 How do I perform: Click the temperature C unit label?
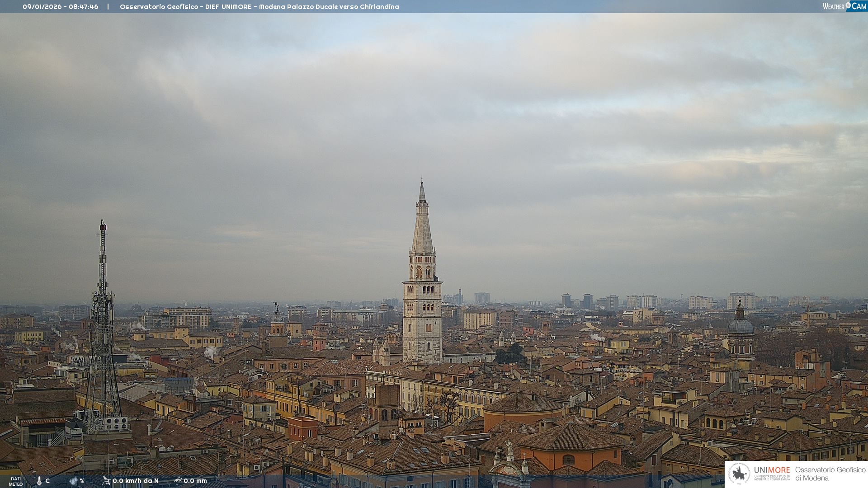[47, 481]
